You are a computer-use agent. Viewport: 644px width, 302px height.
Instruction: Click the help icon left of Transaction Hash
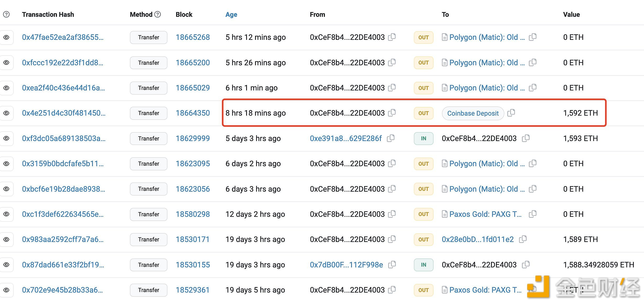click(x=6, y=14)
